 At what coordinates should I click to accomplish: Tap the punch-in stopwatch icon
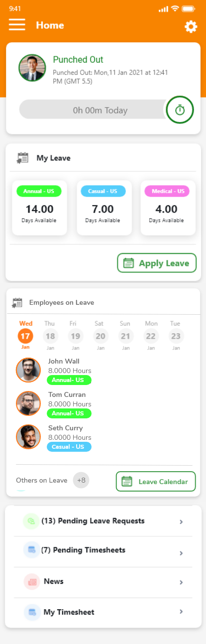pyautogui.click(x=180, y=110)
